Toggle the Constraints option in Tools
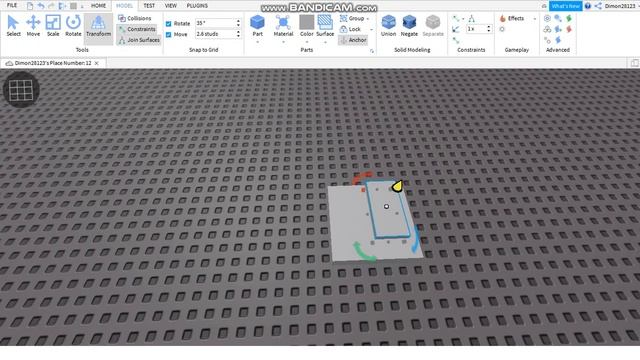This screenshot has width=640, height=360. pyautogui.click(x=137, y=29)
